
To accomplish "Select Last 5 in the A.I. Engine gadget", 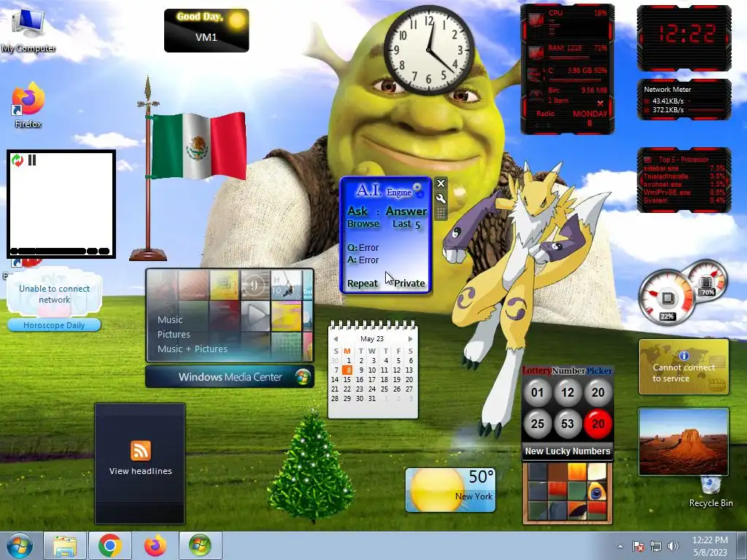I will coord(406,225).
